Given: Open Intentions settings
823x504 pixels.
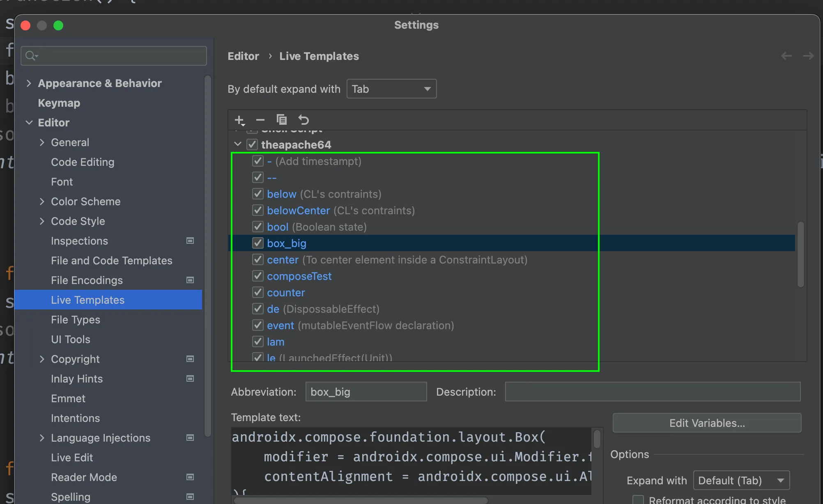Looking at the screenshot, I should click(x=75, y=418).
